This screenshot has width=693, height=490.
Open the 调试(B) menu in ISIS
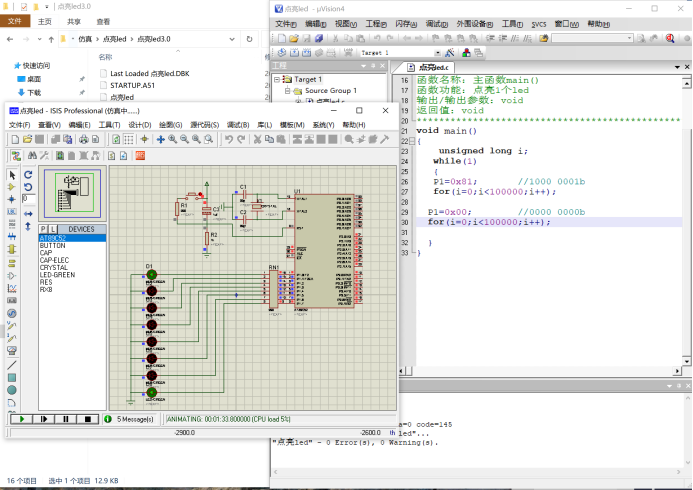pyautogui.click(x=237, y=125)
